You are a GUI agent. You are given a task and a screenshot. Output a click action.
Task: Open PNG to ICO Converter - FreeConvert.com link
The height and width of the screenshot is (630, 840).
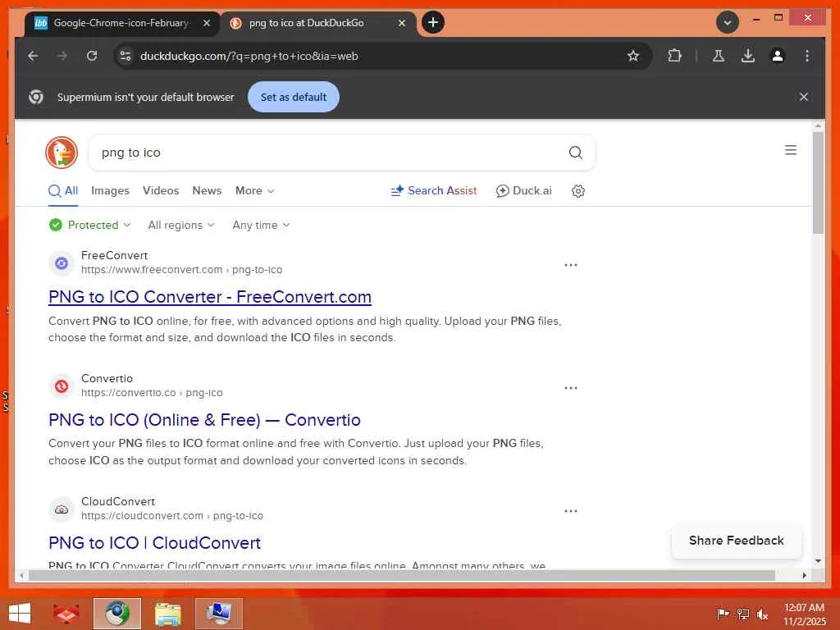210,297
